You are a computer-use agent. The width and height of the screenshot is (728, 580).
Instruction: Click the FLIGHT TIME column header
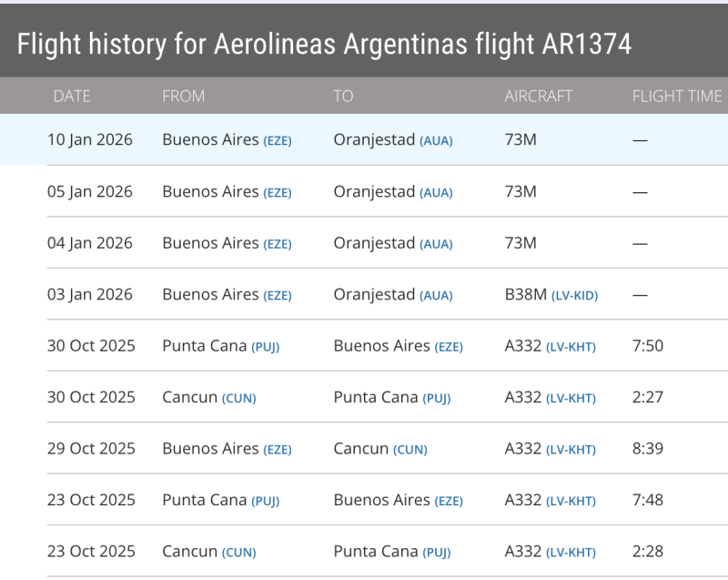click(x=677, y=96)
